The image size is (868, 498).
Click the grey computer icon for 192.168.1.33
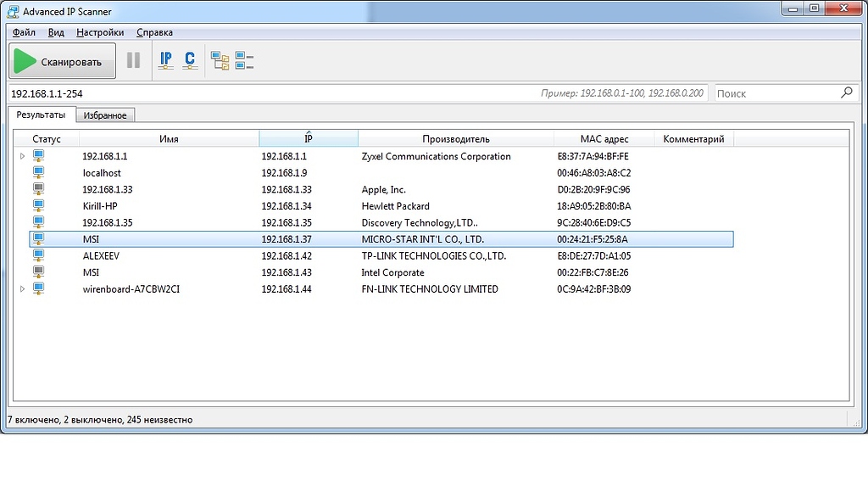coord(38,189)
